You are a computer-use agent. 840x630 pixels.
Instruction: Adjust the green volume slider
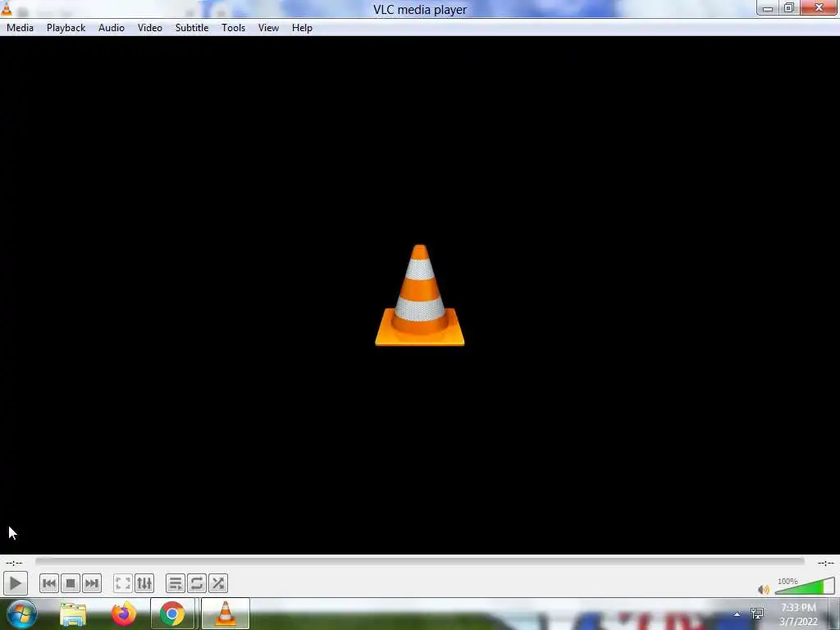pyautogui.click(x=805, y=587)
